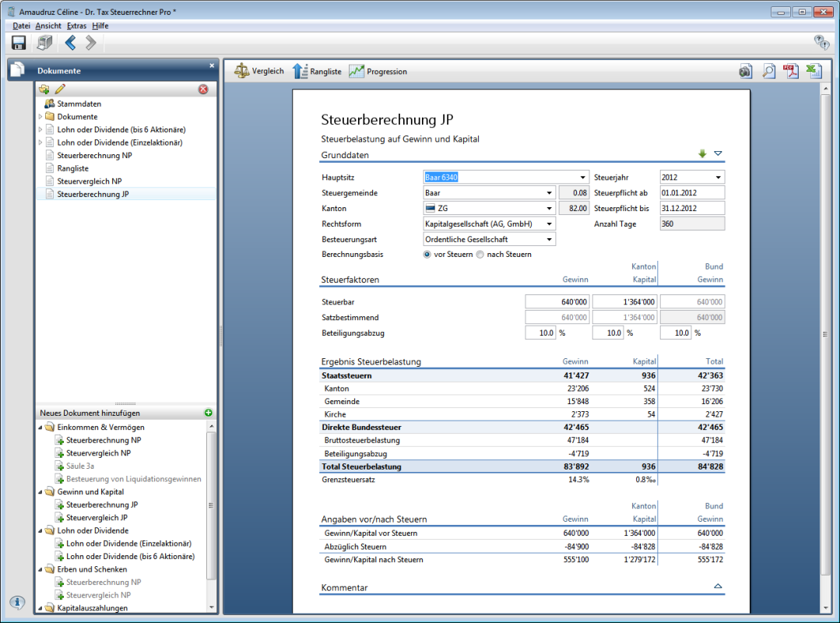
Task: Open the Kanton ZG dropdown
Action: pyautogui.click(x=549, y=209)
